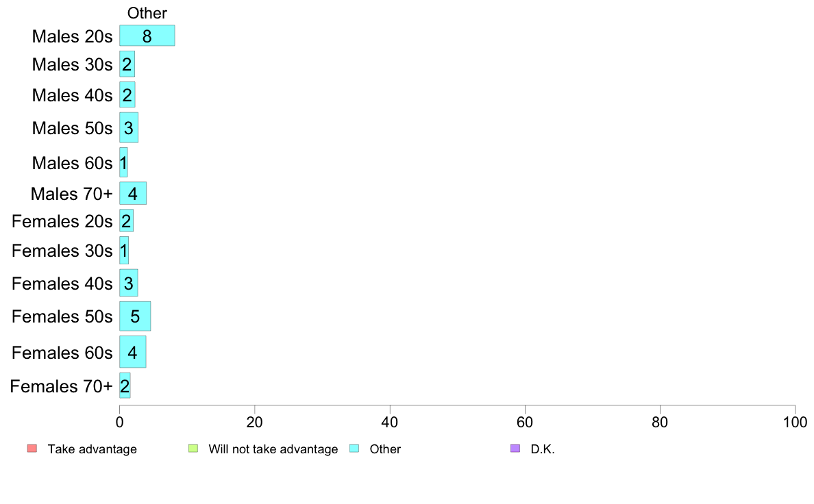Click the green Will not take advantage swatch
This screenshot has height=504, width=814.
(x=193, y=449)
